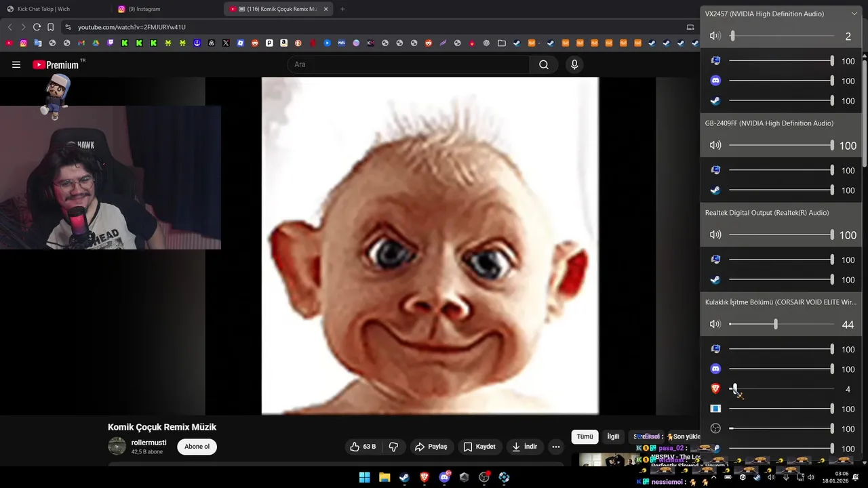Click the İndir download button
The image size is (868, 488).
[x=524, y=447]
